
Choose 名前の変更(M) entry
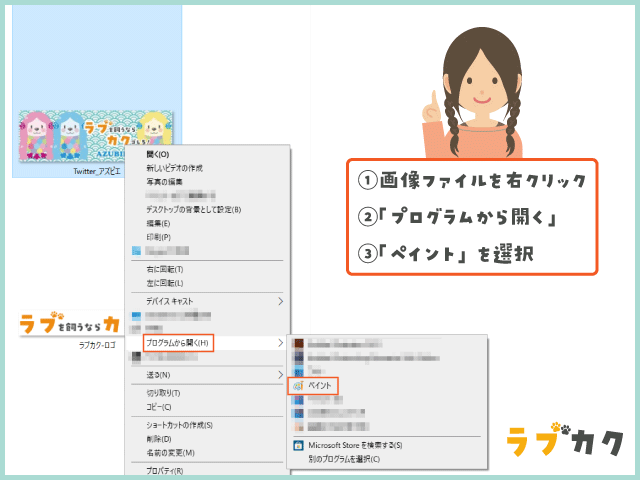click(x=170, y=453)
